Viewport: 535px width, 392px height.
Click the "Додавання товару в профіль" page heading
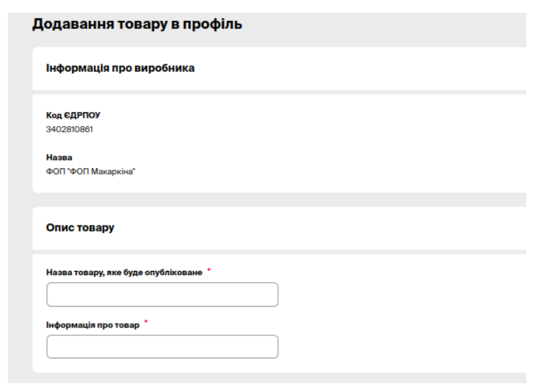(x=137, y=24)
